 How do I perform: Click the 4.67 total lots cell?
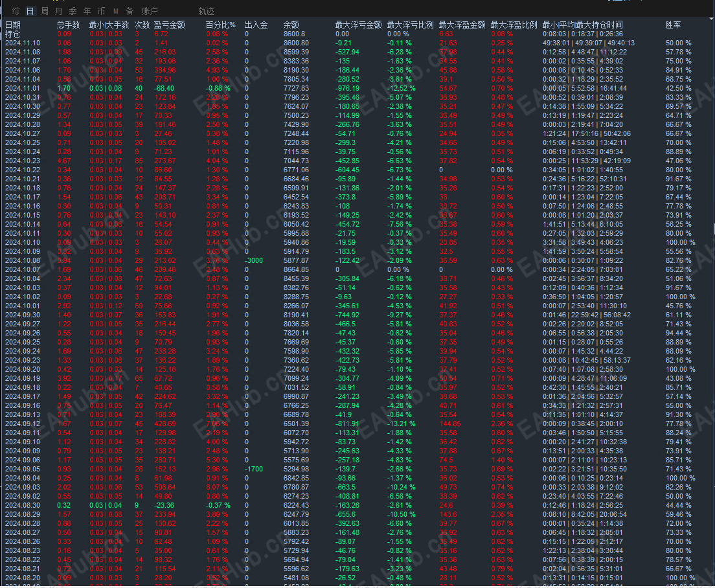pos(64,161)
